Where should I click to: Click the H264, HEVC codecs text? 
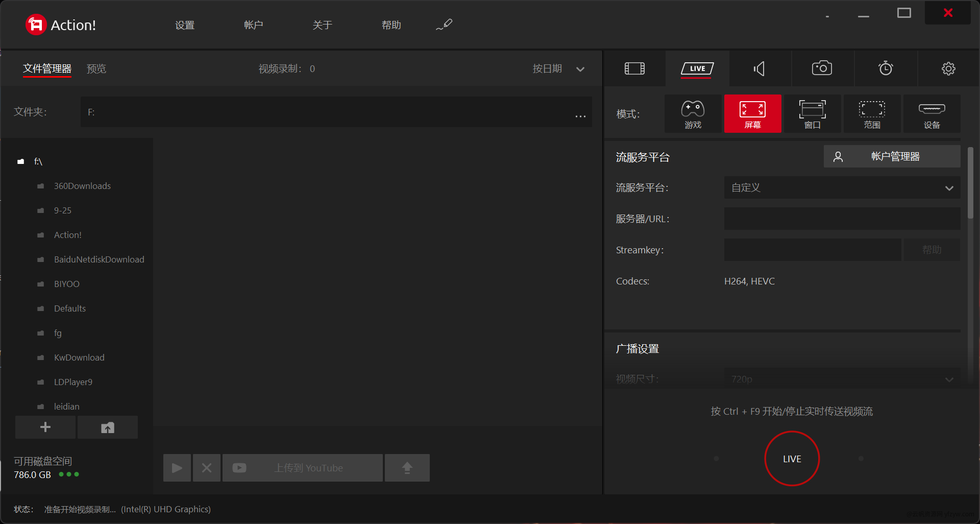[x=749, y=281]
